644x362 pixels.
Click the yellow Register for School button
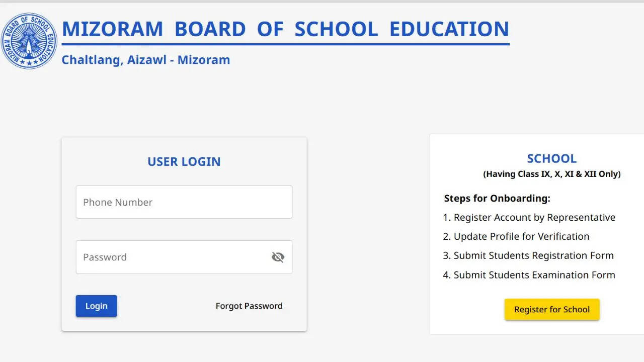(551, 310)
